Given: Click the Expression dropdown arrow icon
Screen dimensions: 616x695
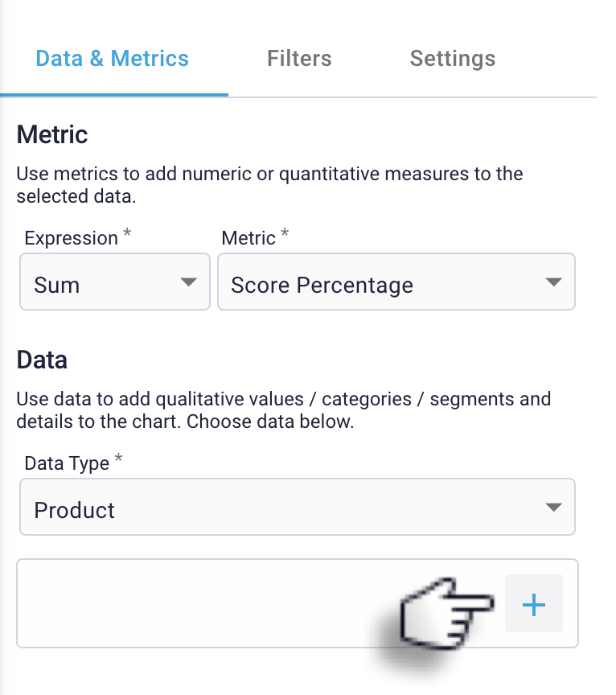Looking at the screenshot, I should 188,282.
